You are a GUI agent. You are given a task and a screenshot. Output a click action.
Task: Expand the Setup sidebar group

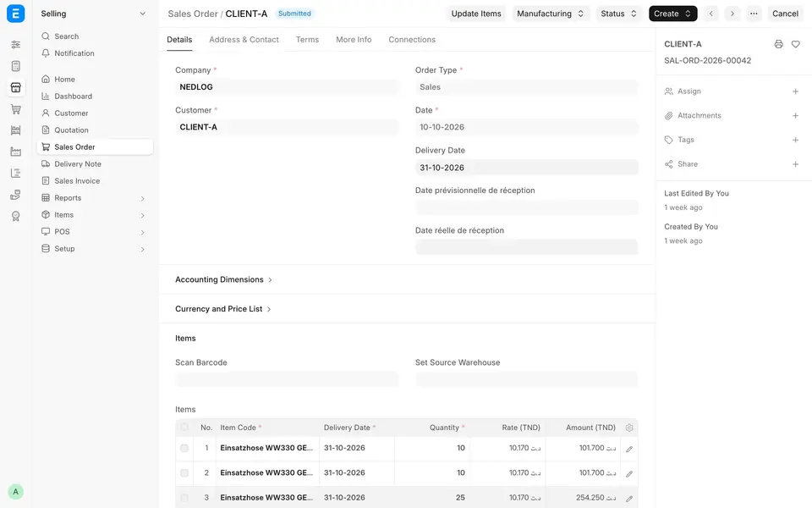95,249
